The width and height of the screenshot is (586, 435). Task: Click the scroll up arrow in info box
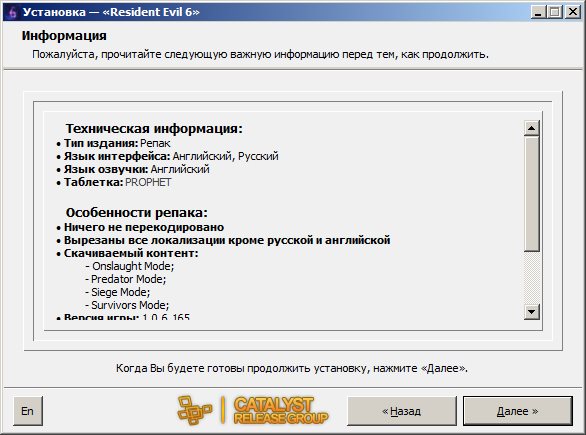coord(531,128)
